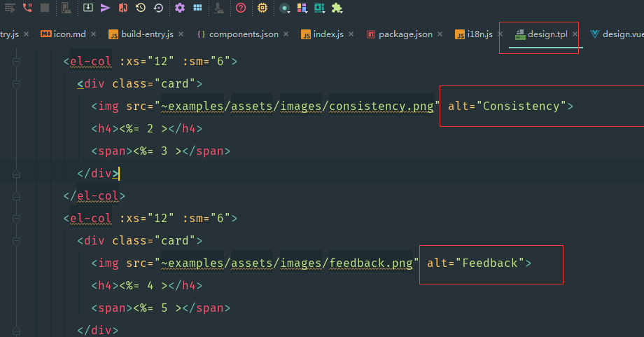Screen dimensions: 644x337
Task: Close the build-entry.js tab
Action: 181,34
